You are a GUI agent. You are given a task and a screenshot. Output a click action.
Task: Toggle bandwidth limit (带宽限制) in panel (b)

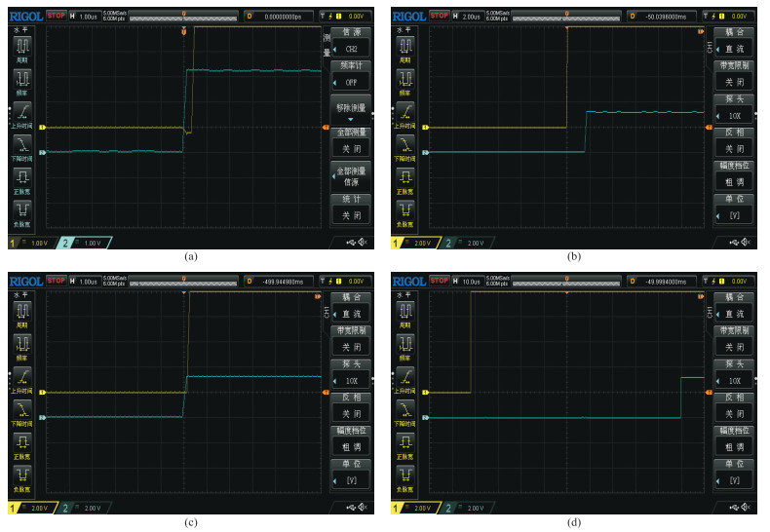(x=732, y=78)
